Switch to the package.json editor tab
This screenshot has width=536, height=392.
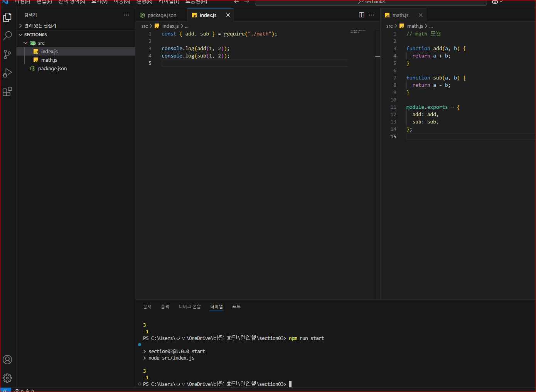pyautogui.click(x=161, y=15)
